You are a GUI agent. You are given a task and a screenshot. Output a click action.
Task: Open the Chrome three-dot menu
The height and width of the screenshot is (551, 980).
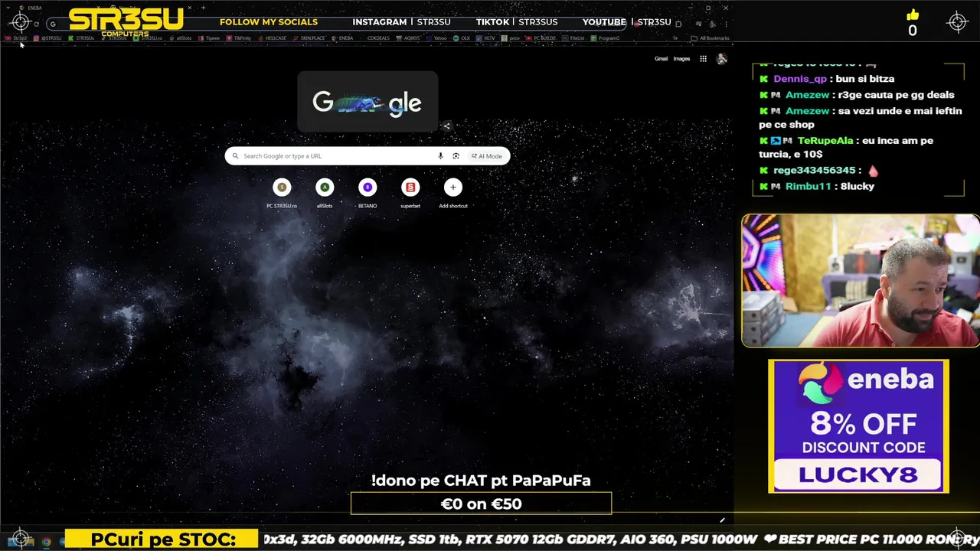tap(726, 24)
